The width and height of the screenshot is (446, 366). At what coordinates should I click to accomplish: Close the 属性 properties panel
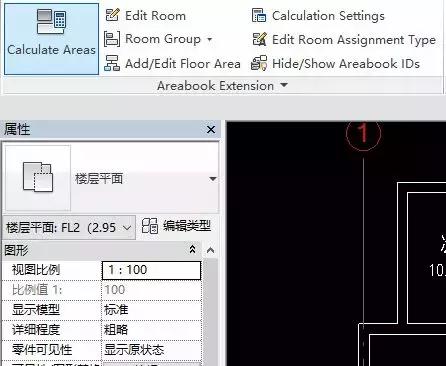[x=211, y=130]
